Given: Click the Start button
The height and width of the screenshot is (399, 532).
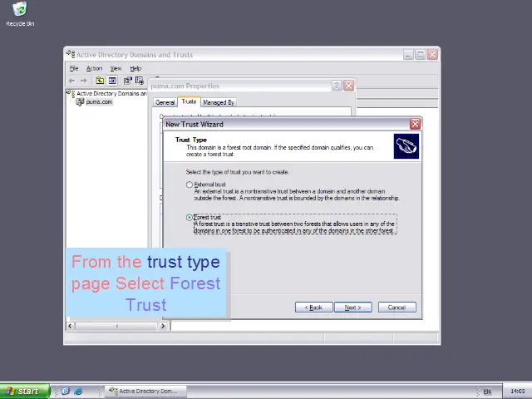Looking at the screenshot, I should tap(24, 391).
